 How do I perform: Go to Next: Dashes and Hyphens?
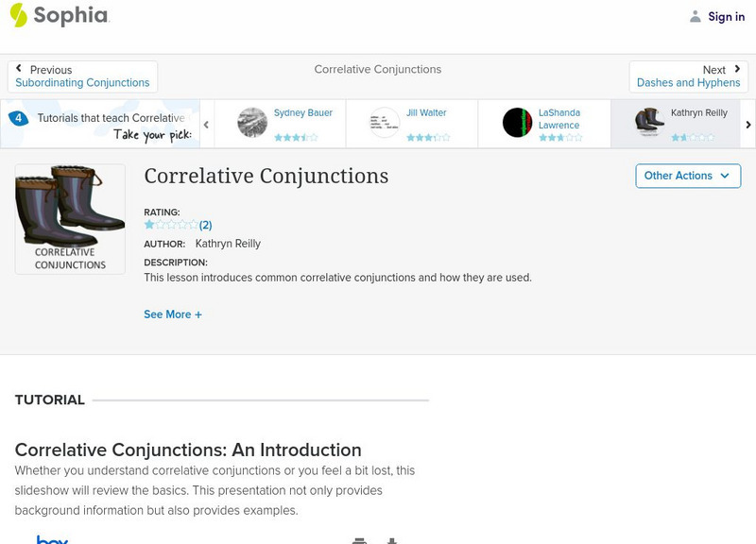click(x=688, y=76)
